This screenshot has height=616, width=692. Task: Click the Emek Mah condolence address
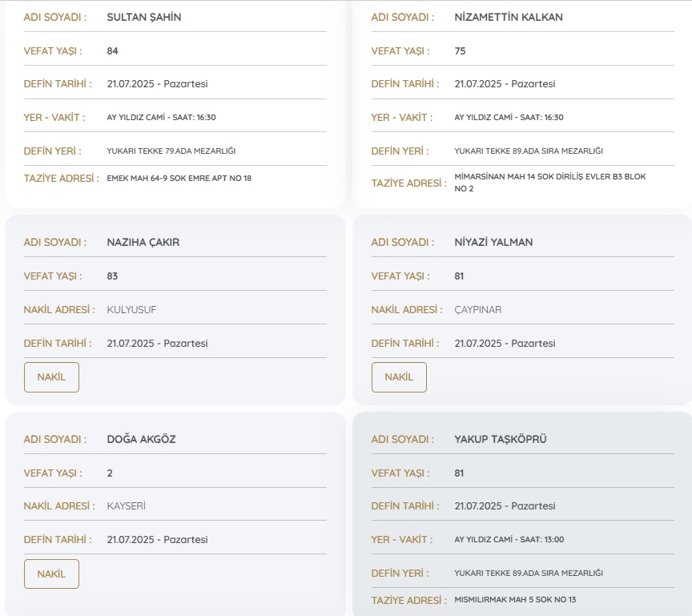pos(179,178)
